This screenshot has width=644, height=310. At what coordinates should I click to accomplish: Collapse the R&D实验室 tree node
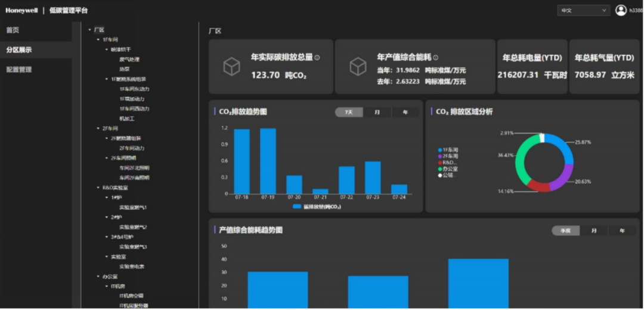point(98,187)
